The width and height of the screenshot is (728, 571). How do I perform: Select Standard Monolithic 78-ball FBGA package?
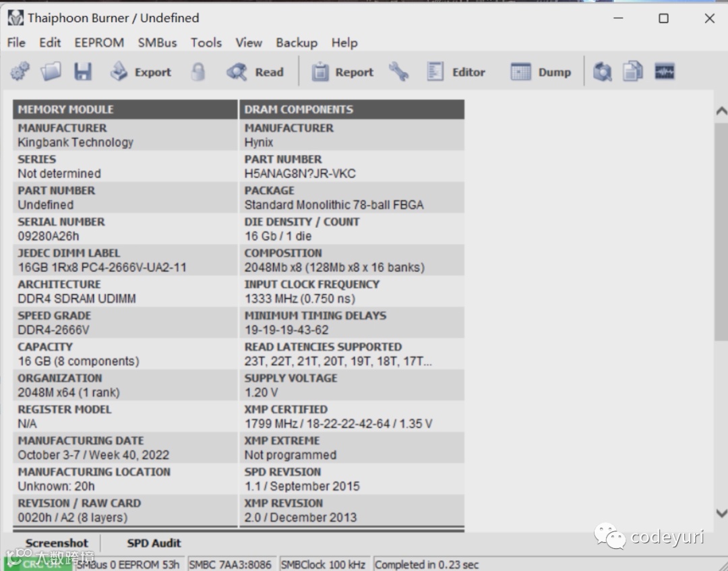point(334,205)
